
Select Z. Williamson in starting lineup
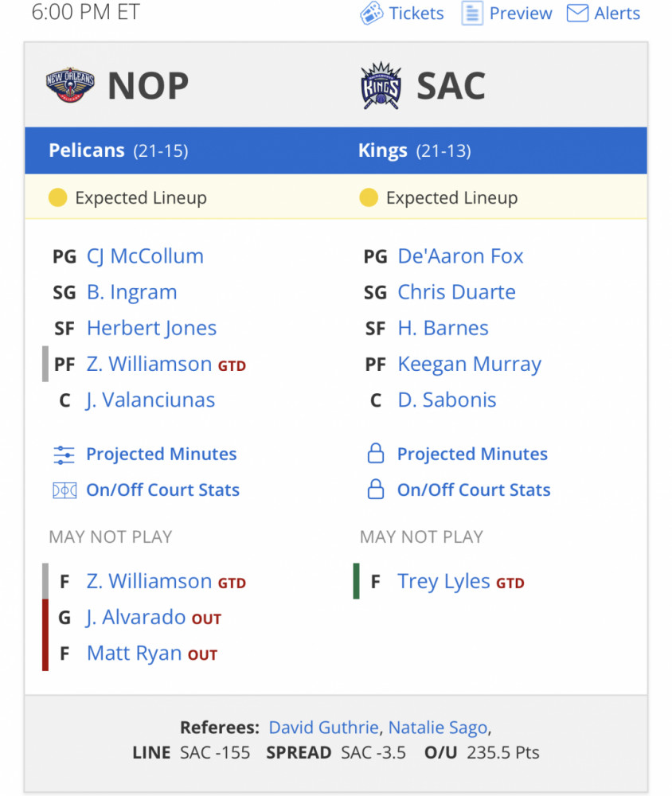(149, 364)
